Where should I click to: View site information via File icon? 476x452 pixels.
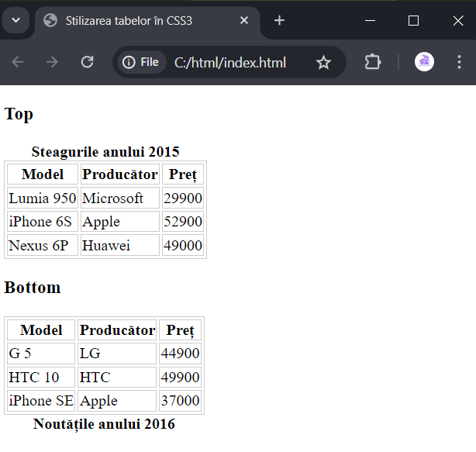tap(141, 62)
